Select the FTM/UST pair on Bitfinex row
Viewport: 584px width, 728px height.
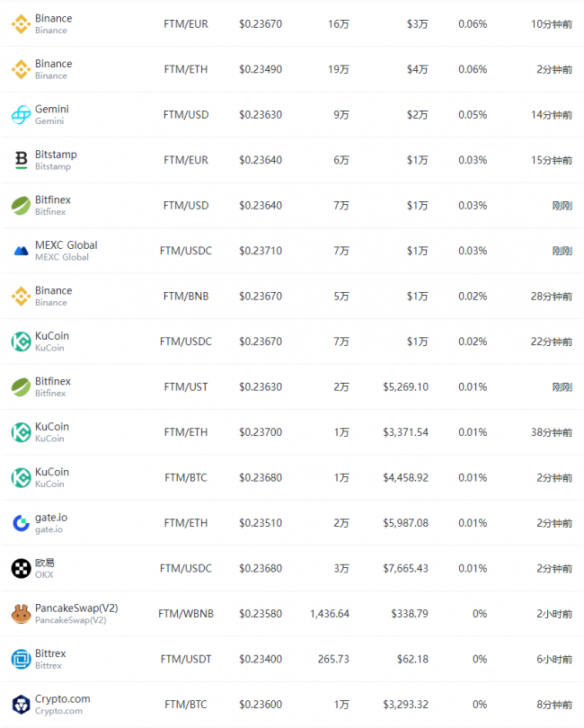click(x=186, y=387)
